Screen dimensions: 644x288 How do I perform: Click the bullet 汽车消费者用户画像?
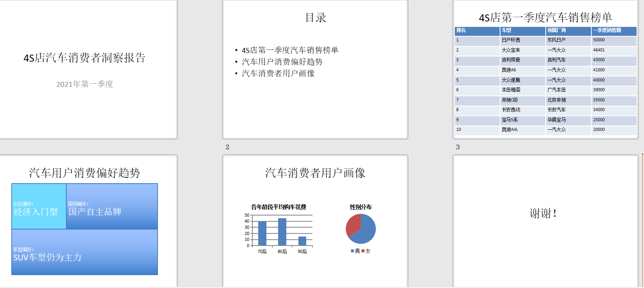click(278, 74)
